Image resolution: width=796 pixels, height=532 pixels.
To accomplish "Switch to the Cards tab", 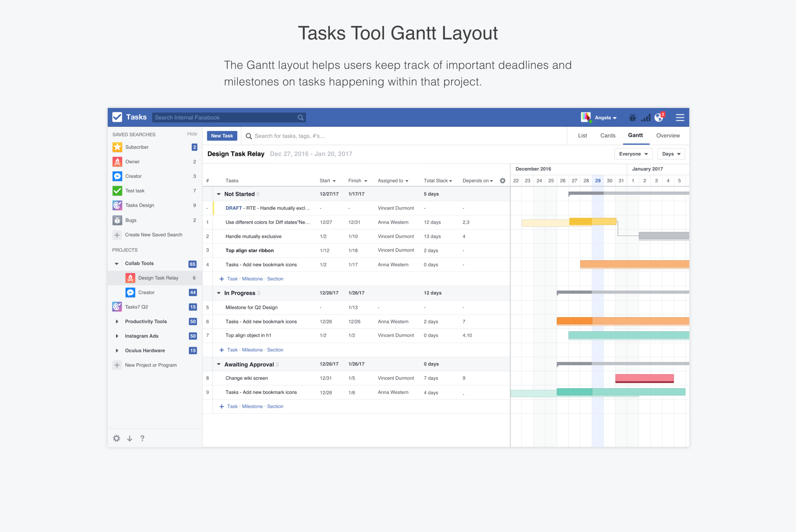I will [x=608, y=135].
